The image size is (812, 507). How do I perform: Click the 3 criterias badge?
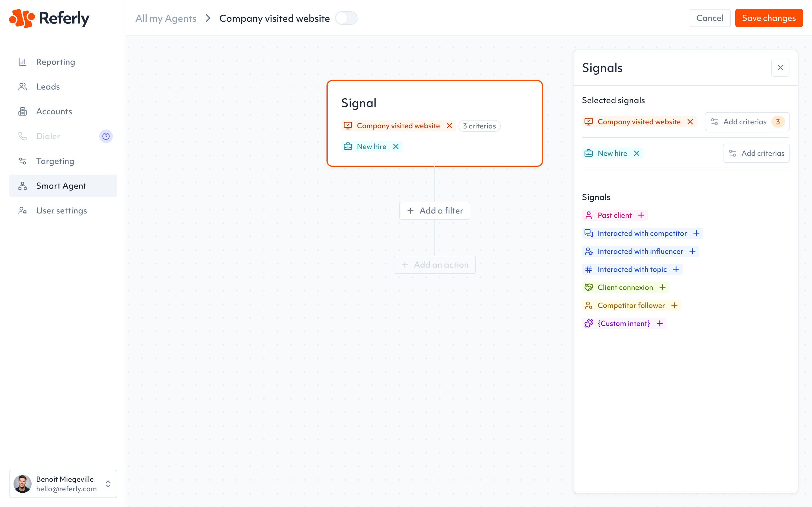tap(479, 126)
